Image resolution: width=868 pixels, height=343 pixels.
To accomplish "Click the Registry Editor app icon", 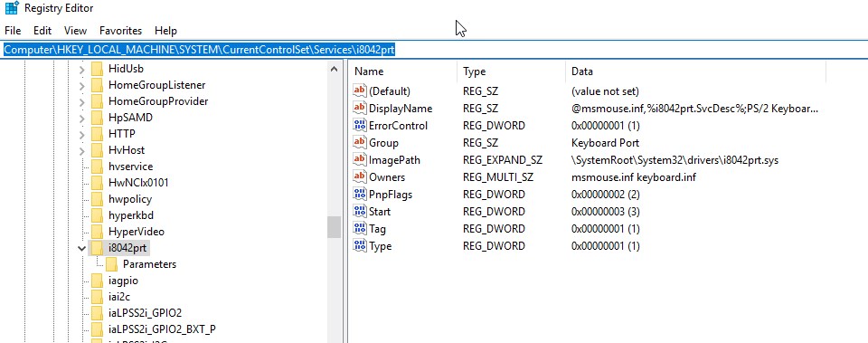I will [x=12, y=8].
